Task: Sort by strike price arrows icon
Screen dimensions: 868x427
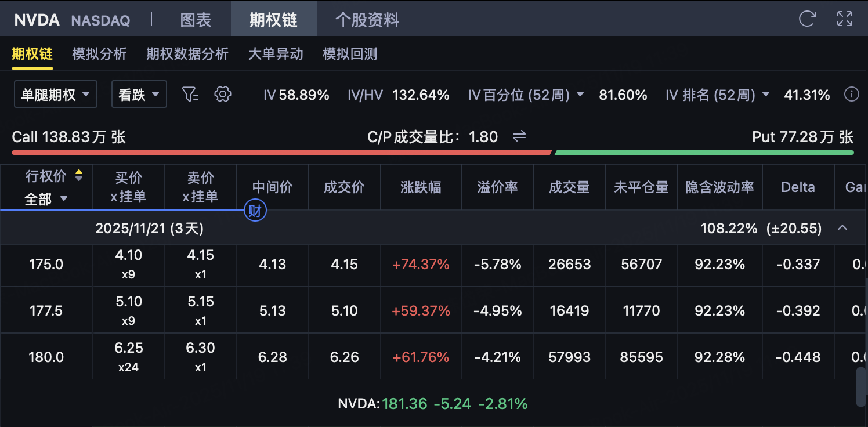Action: (79, 176)
